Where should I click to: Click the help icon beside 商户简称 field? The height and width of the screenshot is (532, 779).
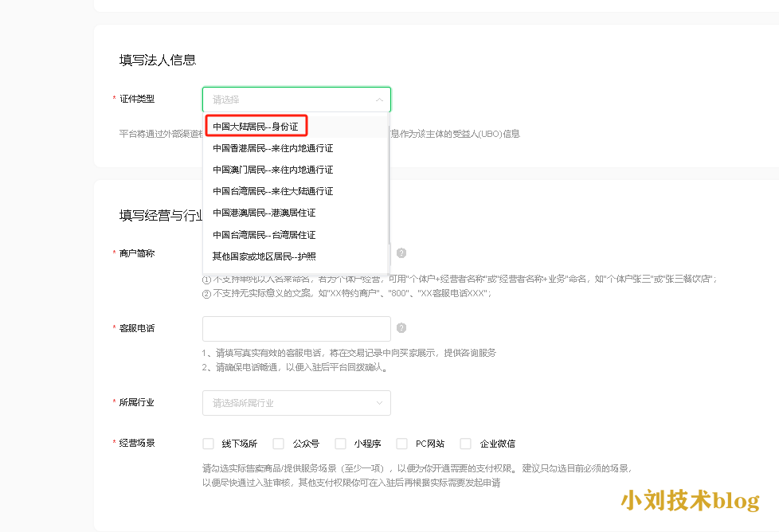tap(401, 253)
